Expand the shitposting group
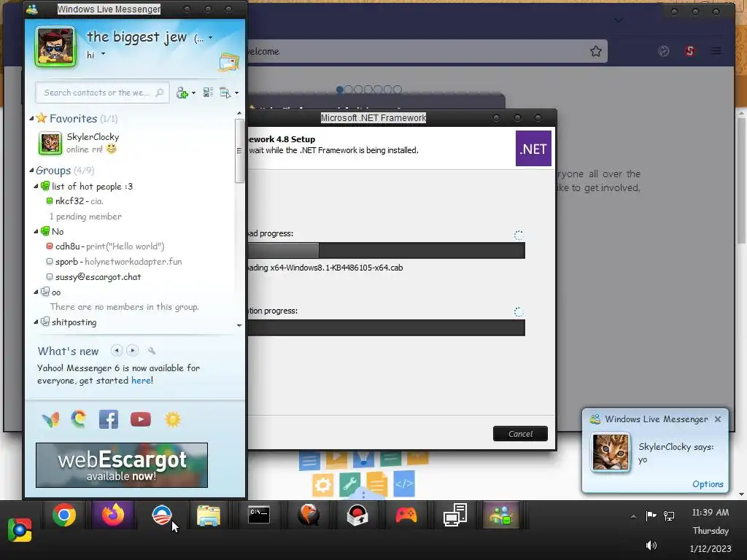The width and height of the screenshot is (747, 560). point(36,322)
